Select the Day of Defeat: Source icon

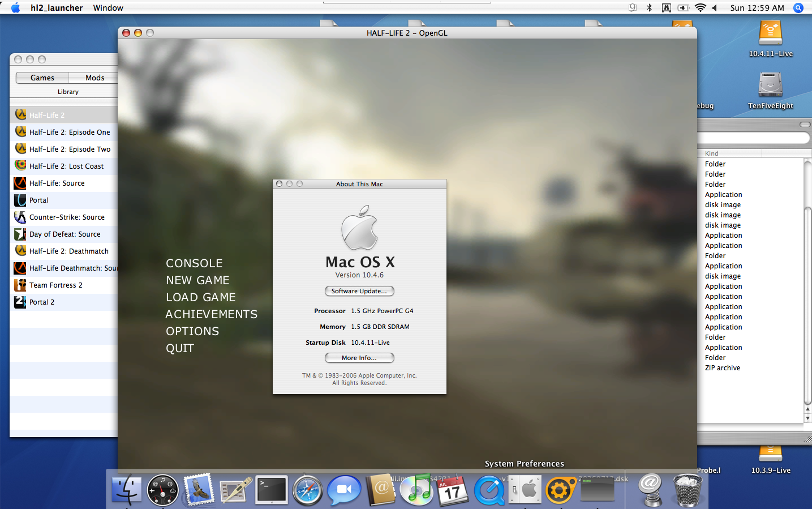click(x=20, y=234)
